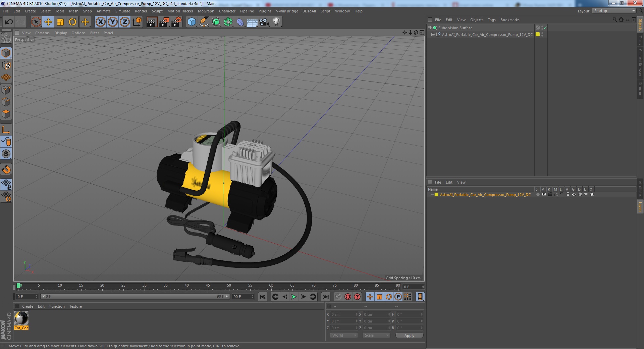Open the Mesh menu

coord(73,11)
